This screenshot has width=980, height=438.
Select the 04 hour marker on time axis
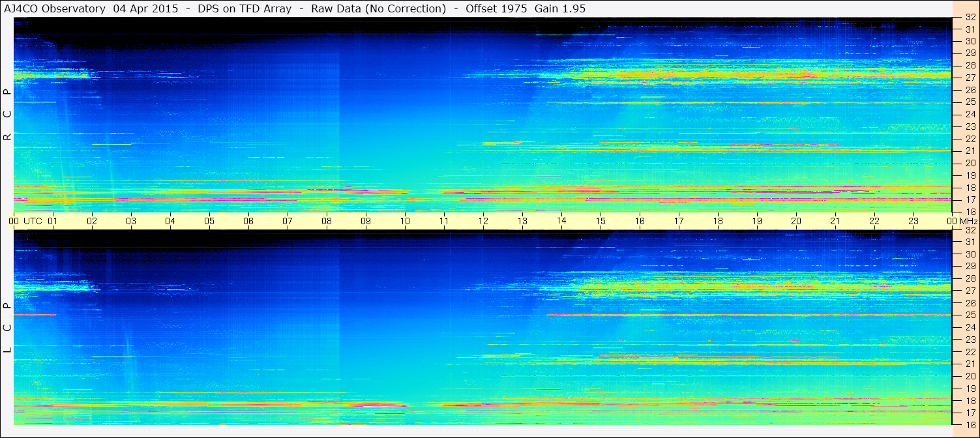click(170, 221)
